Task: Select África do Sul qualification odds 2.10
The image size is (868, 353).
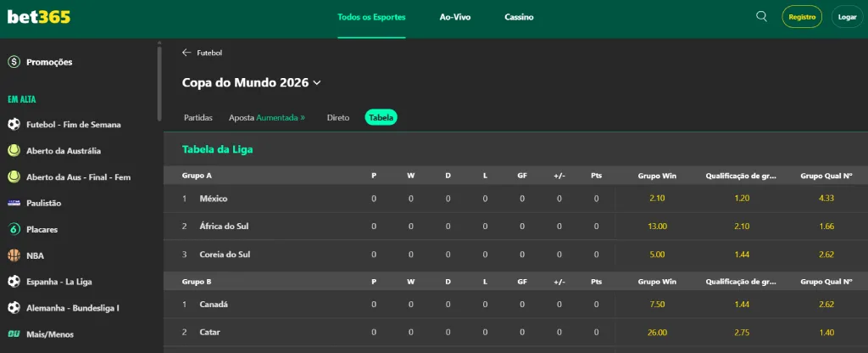Action: tap(741, 226)
